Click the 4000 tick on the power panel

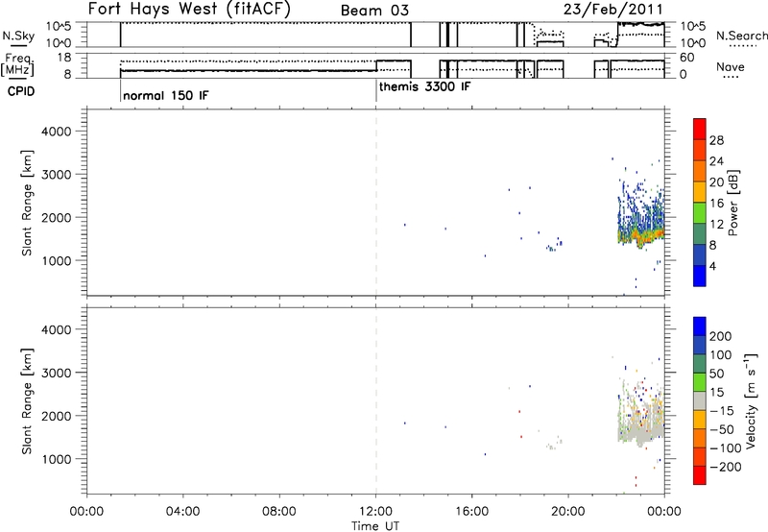tap(56, 132)
